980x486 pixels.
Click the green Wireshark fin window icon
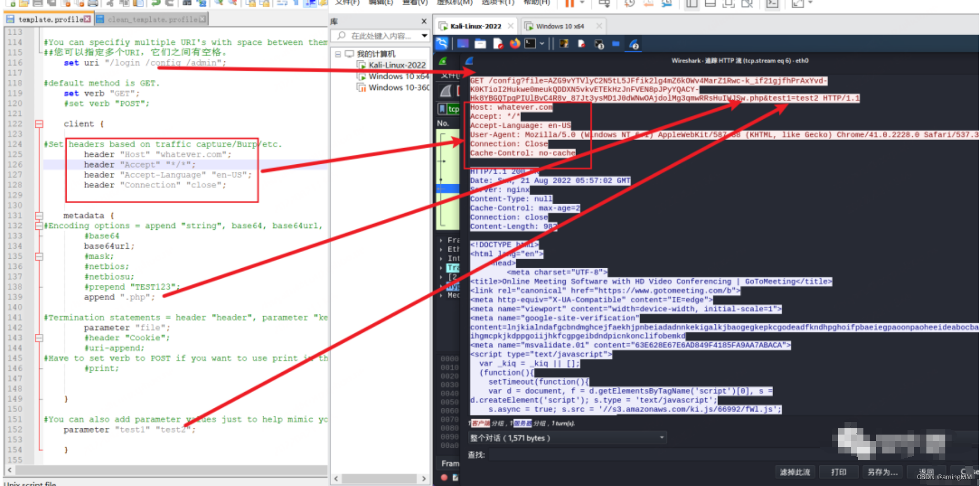(x=443, y=61)
